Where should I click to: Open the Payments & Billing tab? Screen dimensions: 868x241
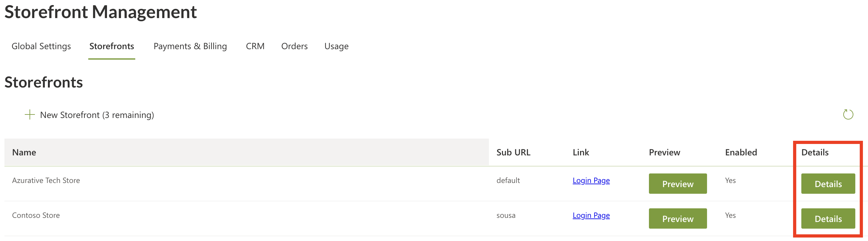pyautogui.click(x=190, y=46)
